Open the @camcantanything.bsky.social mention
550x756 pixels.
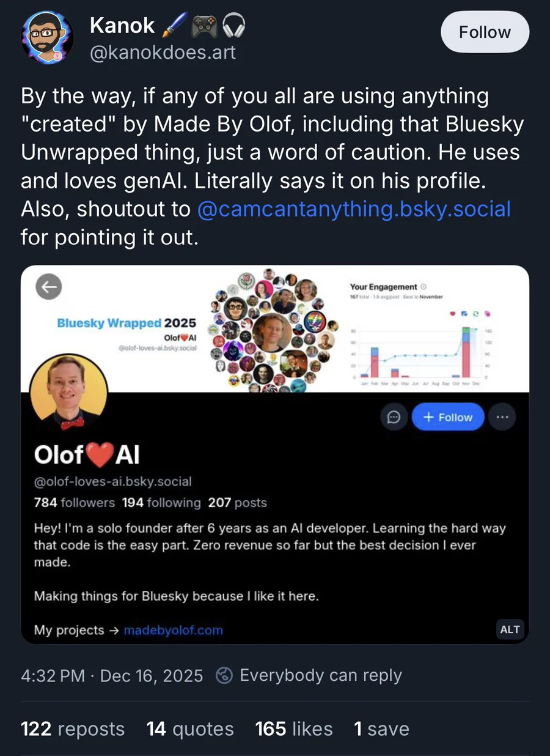[x=354, y=209]
